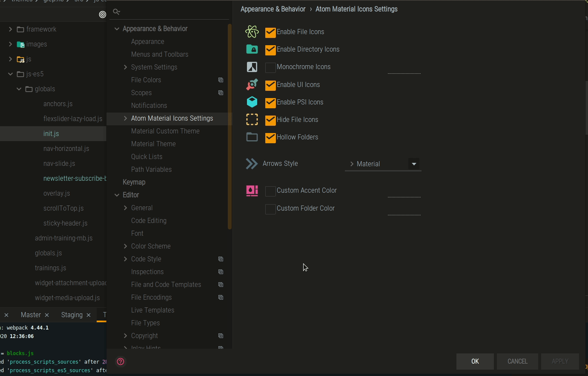This screenshot has height=376, width=588.
Task: Click the dashed square icon beside Hide File Icons
Action: (x=252, y=119)
